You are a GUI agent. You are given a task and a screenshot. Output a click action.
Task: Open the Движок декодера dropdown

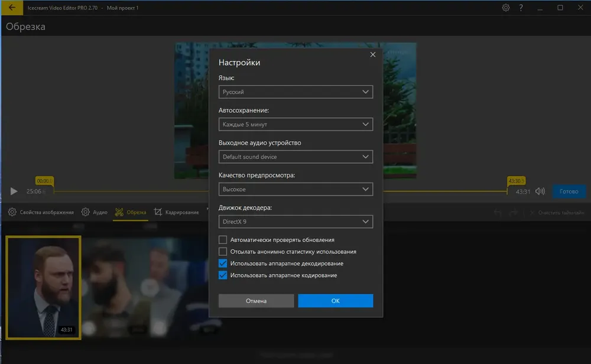(x=295, y=222)
